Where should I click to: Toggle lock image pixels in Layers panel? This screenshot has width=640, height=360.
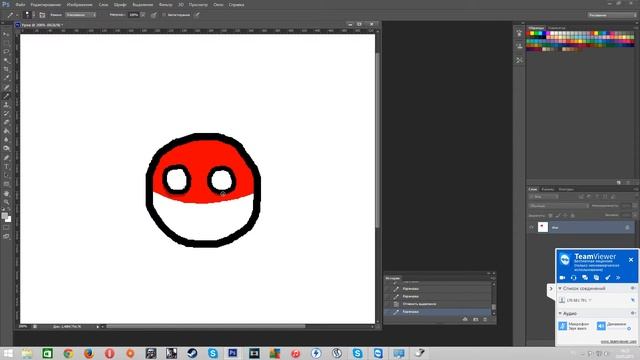coord(558,215)
